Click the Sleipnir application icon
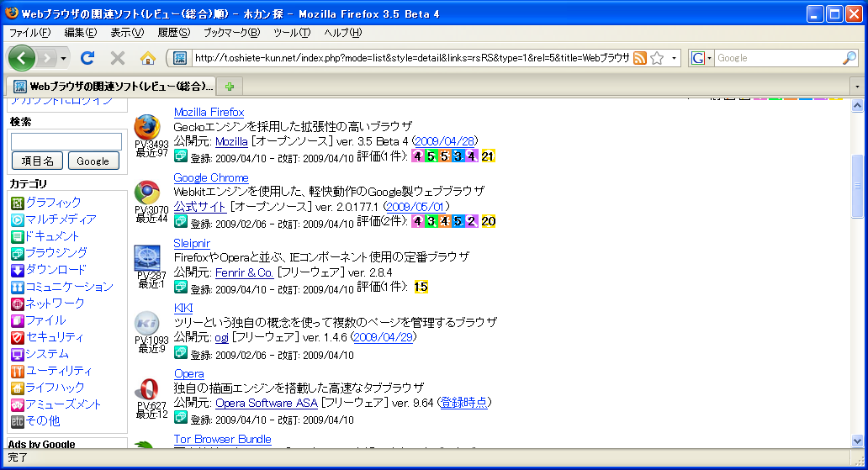868x470 pixels. coord(147,258)
